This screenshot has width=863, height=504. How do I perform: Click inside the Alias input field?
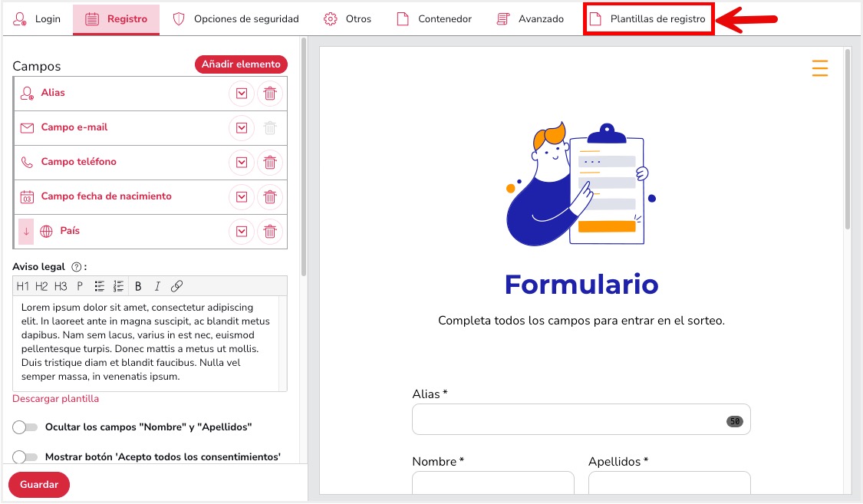[x=581, y=419]
